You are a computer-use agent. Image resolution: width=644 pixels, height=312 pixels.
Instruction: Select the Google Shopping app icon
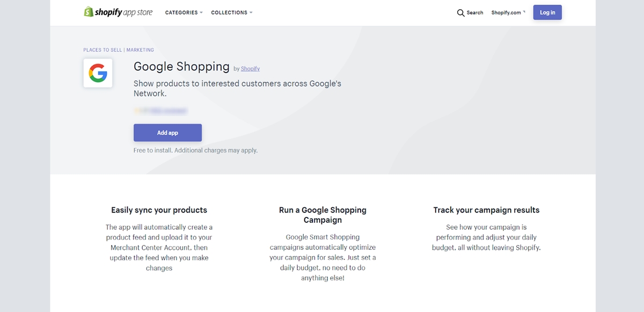[98, 73]
